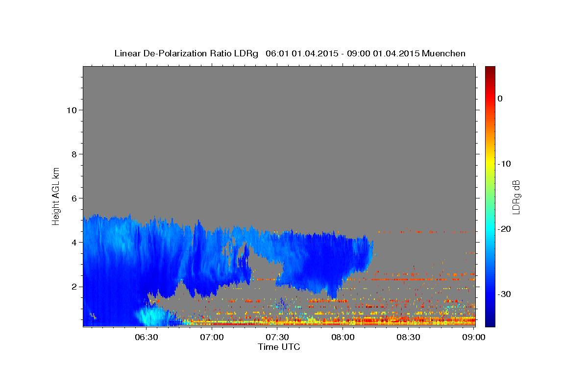The image size is (588, 392).
Task: Click the 'Time UTC' axis title
Action: 279,347
